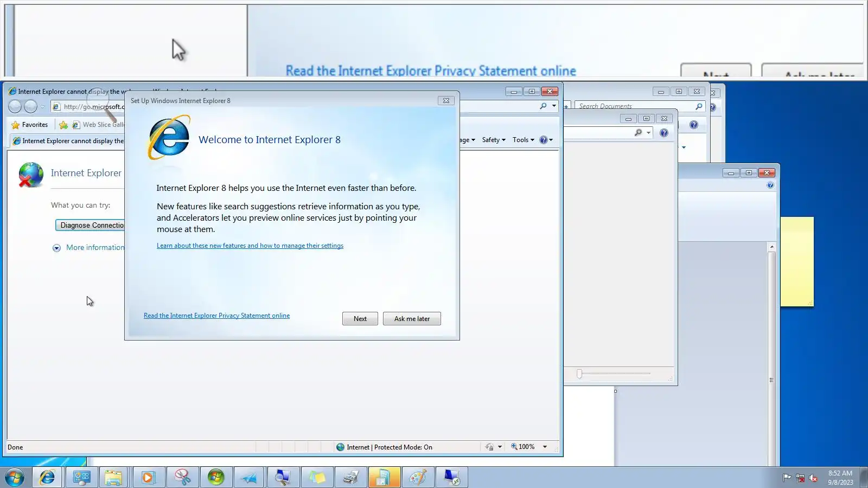
Task: Click the highlighted orange taskbar icon
Action: 384,477
